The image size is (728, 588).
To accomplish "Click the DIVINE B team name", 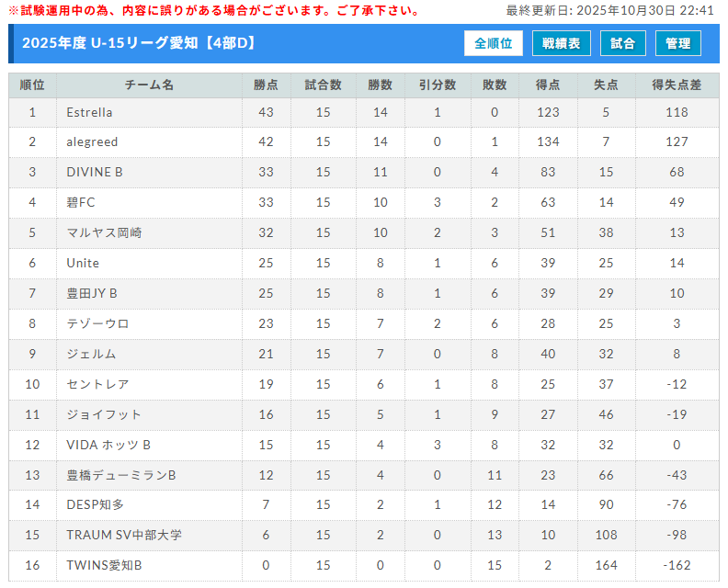I will 94,173.
